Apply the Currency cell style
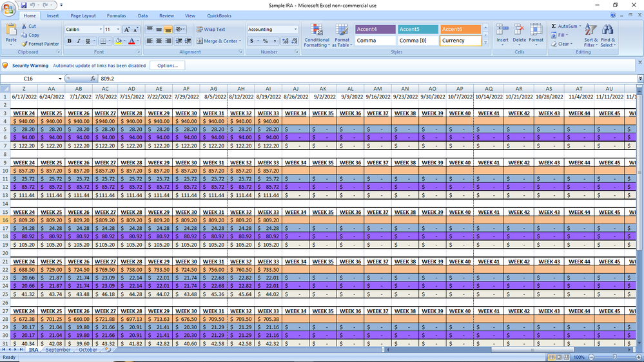644x362 pixels. [x=460, y=41]
